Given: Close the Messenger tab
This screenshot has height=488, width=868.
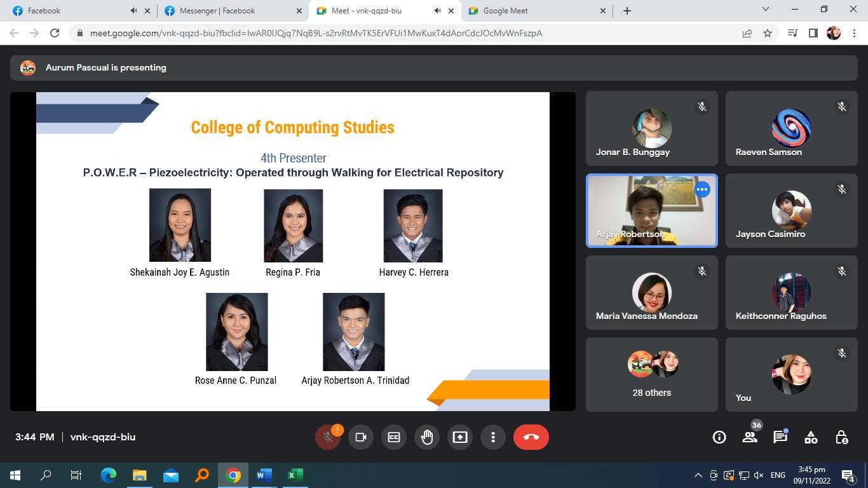Looking at the screenshot, I should pos(299,11).
